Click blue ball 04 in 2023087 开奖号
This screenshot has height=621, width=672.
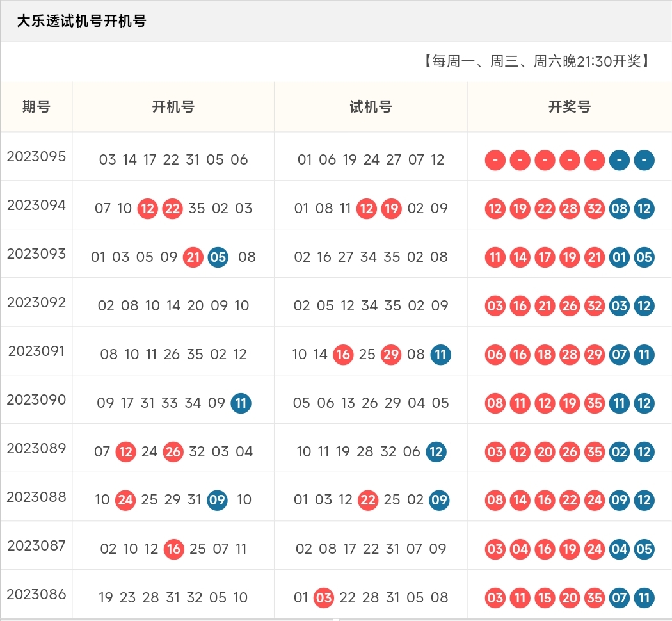coord(620,549)
